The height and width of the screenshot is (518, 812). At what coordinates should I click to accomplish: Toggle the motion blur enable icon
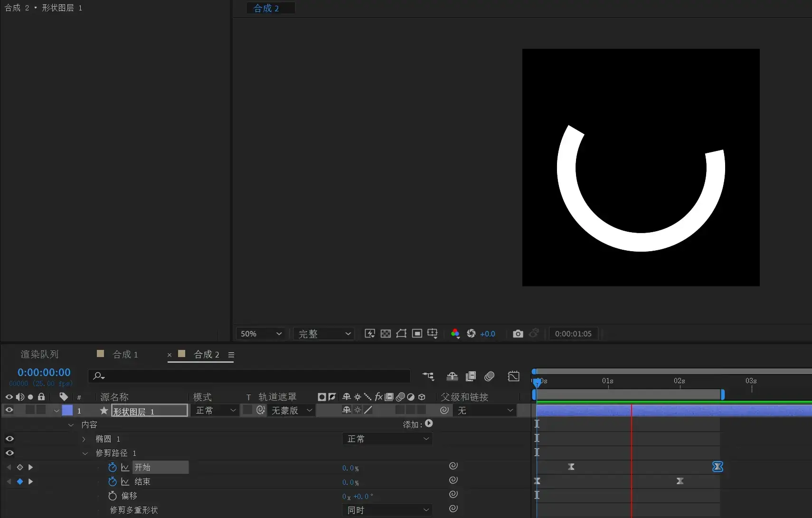coord(489,377)
